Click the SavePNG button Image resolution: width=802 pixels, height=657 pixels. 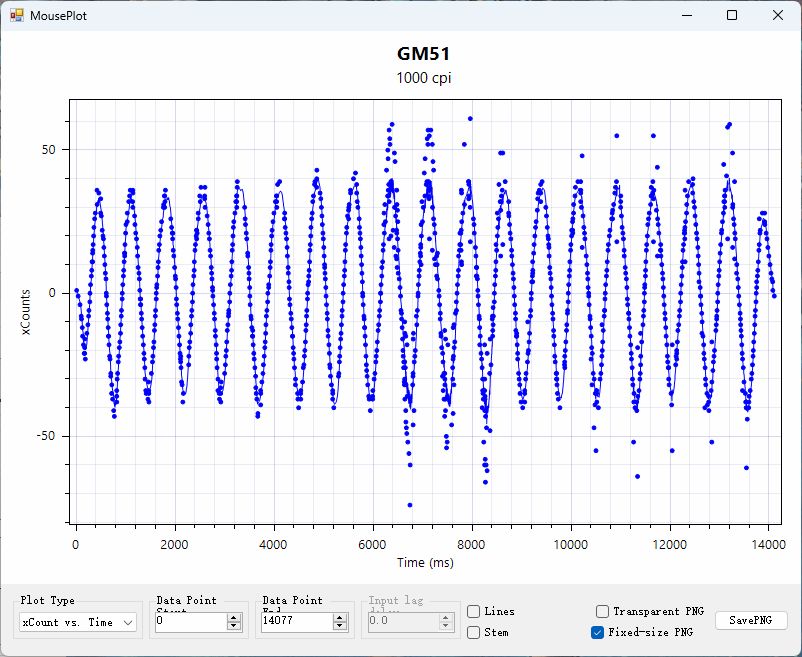click(x=750, y=620)
